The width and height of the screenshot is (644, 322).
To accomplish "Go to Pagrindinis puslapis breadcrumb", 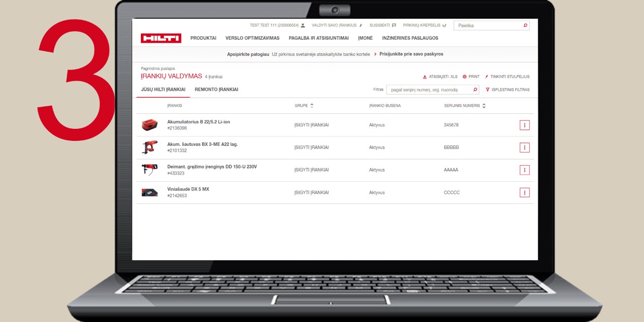I will point(157,68).
